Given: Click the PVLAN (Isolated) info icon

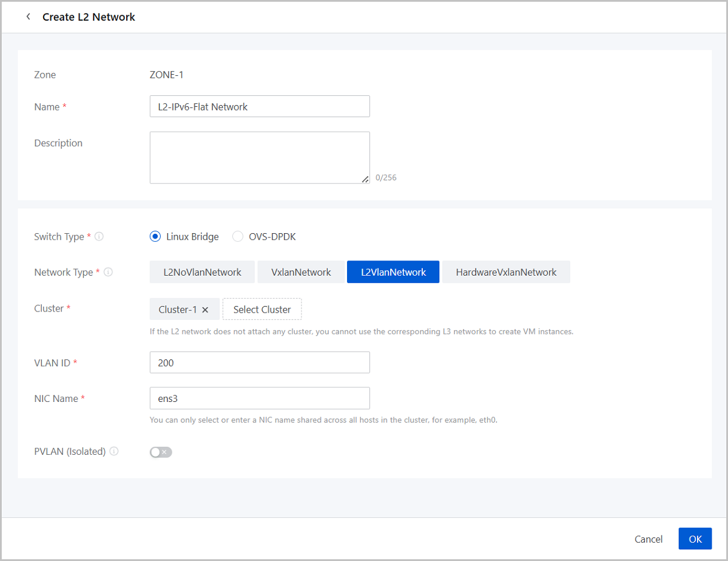Looking at the screenshot, I should pyautogui.click(x=114, y=452).
